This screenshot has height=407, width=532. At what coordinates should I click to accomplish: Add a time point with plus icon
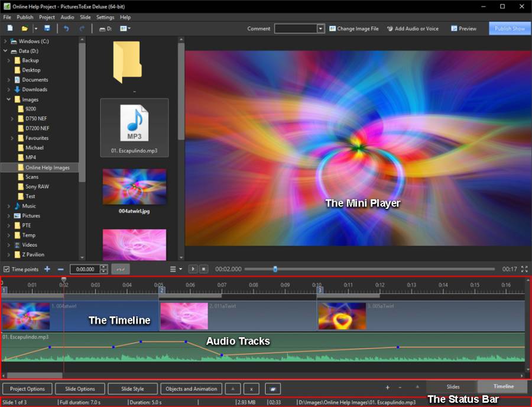point(47,269)
